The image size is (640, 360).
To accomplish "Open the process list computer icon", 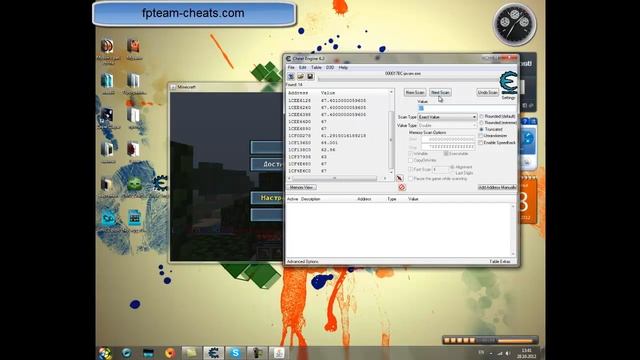I will pyautogui.click(x=291, y=76).
